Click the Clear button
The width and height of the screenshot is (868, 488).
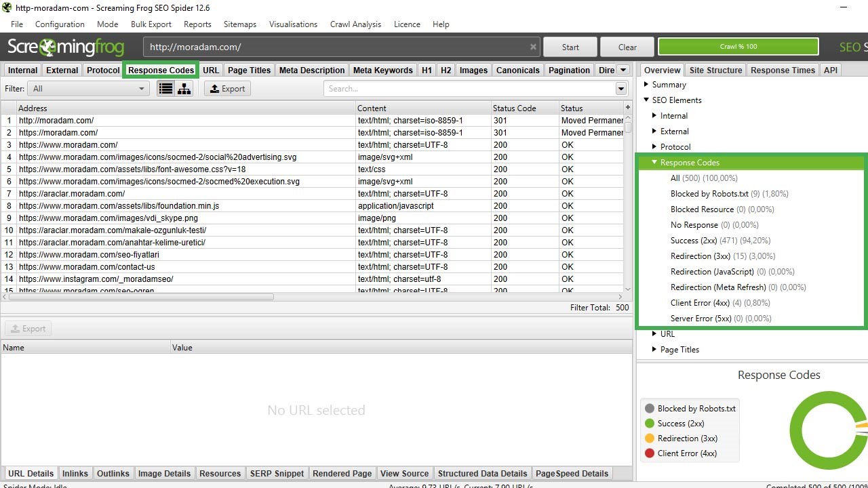pos(627,47)
